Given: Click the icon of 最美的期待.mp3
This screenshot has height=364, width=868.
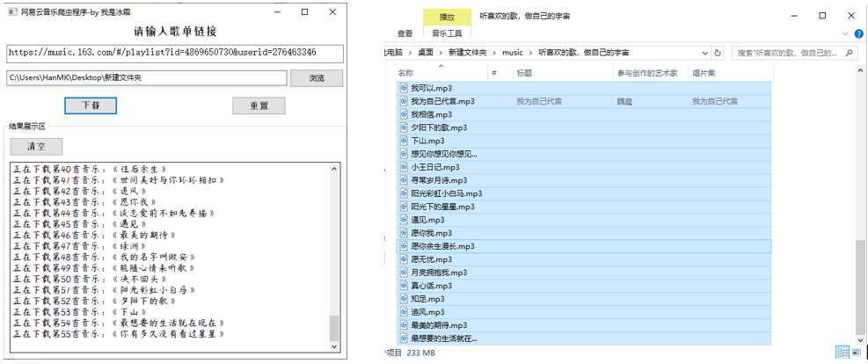Looking at the screenshot, I should 404,325.
